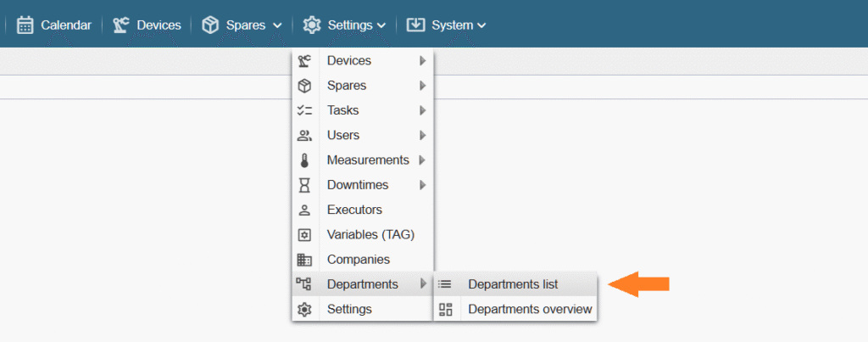Click the Spares box icon in navbar

(x=210, y=25)
